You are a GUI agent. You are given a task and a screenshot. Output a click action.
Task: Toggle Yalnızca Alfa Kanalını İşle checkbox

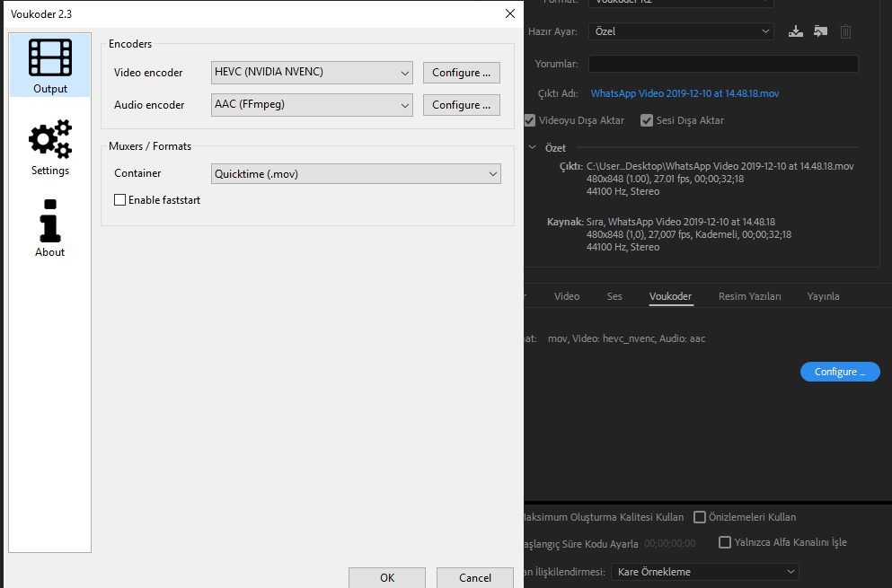[x=725, y=542]
